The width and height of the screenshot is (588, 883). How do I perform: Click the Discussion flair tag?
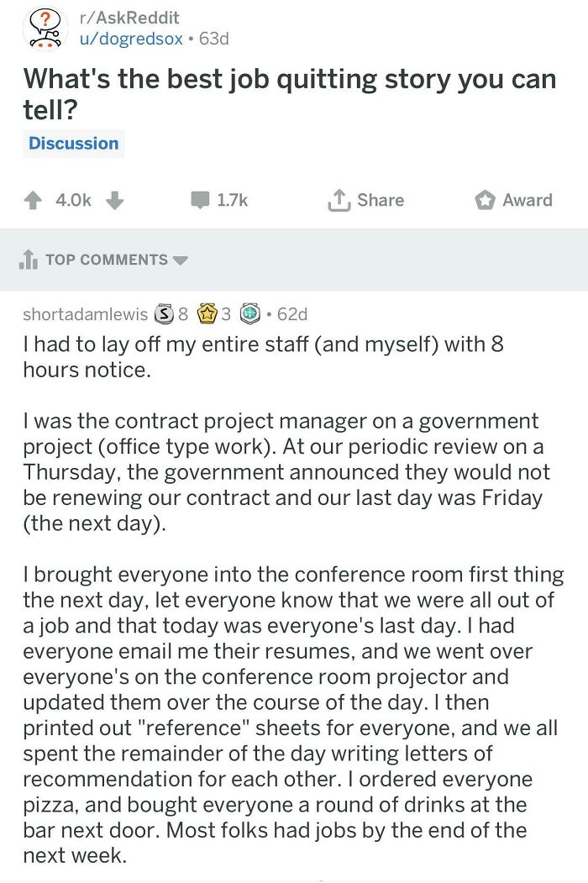[x=73, y=143]
